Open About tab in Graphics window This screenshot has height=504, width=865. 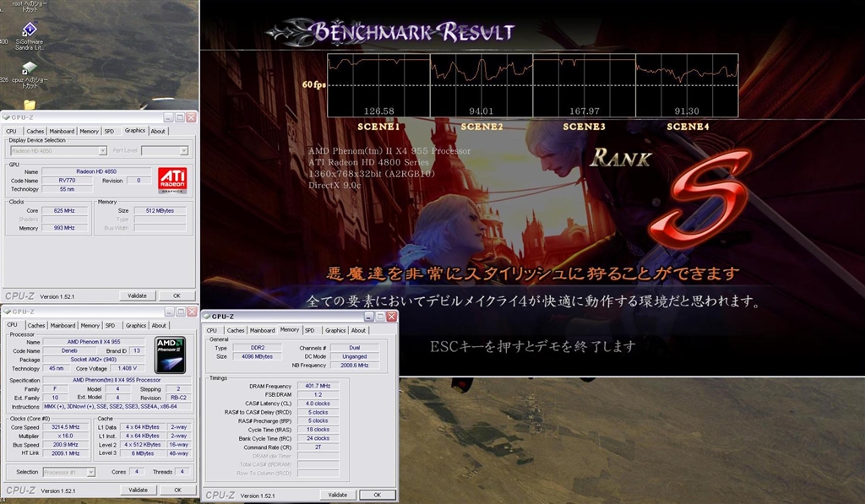[158, 131]
